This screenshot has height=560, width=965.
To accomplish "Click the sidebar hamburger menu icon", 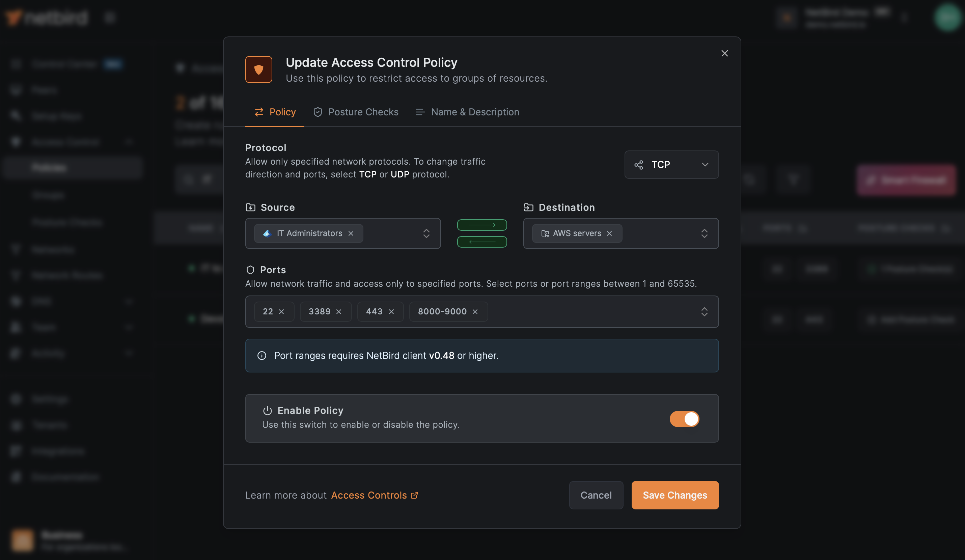I will pyautogui.click(x=110, y=17).
